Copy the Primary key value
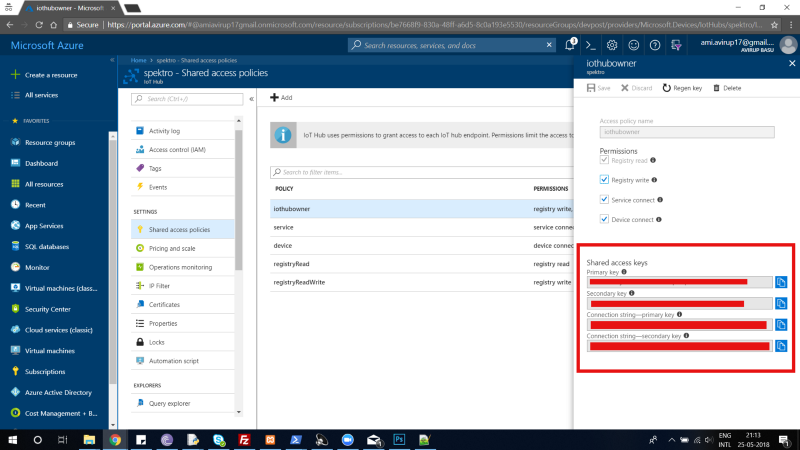800x450 pixels. pos(781,282)
